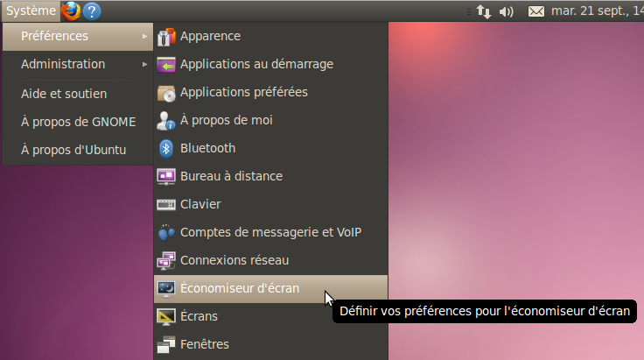
Task: Select the Préférences submenu entry
Action: tap(78, 36)
